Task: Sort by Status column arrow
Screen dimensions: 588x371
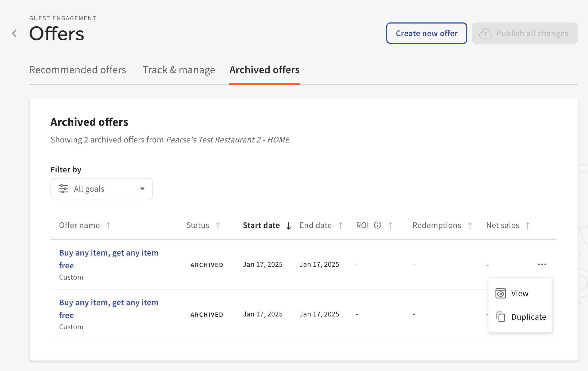Action: [218, 226]
